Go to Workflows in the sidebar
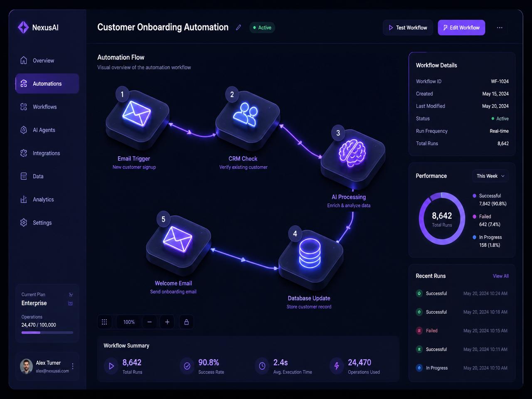This screenshot has width=532, height=399. [47, 107]
